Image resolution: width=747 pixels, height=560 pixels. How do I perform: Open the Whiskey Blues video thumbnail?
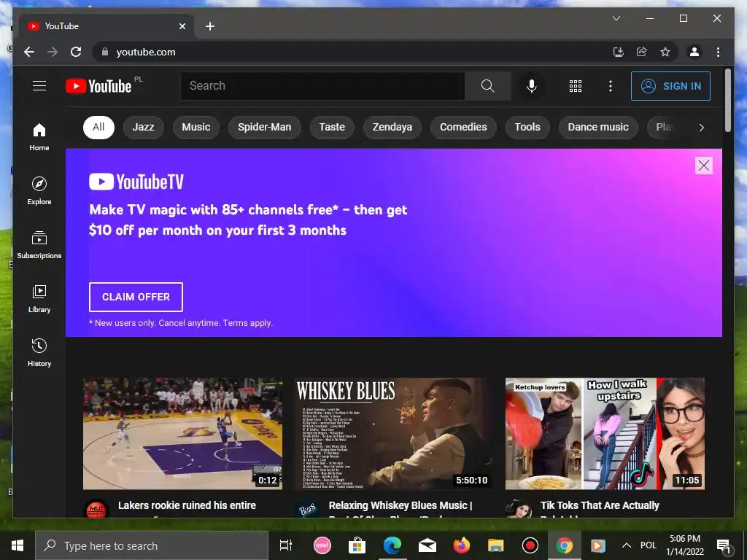click(x=393, y=433)
